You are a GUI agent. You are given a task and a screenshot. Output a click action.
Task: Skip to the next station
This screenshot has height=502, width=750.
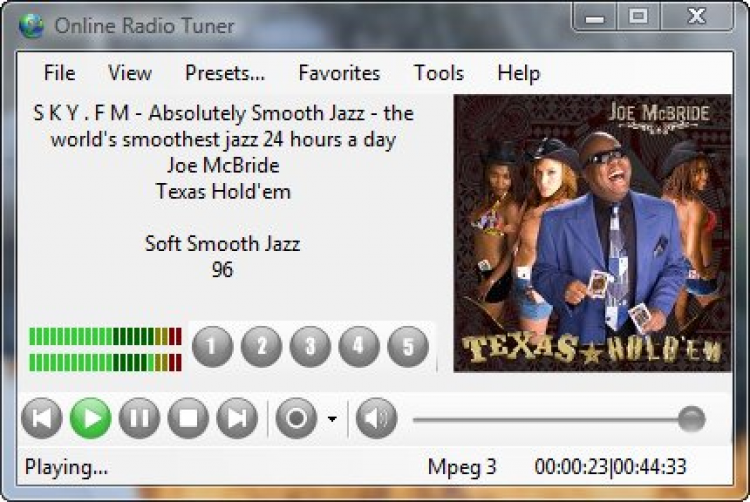click(237, 418)
